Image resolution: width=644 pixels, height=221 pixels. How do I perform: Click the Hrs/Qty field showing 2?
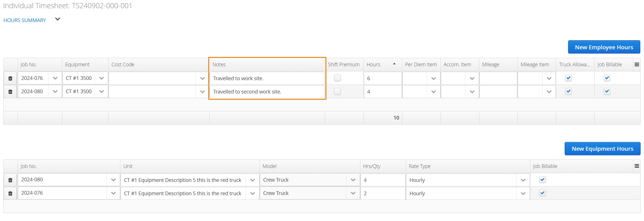[383, 193]
